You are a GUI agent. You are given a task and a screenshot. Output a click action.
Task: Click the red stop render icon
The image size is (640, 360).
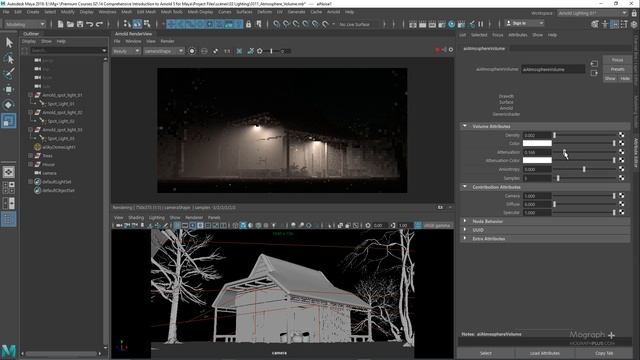[438, 50]
